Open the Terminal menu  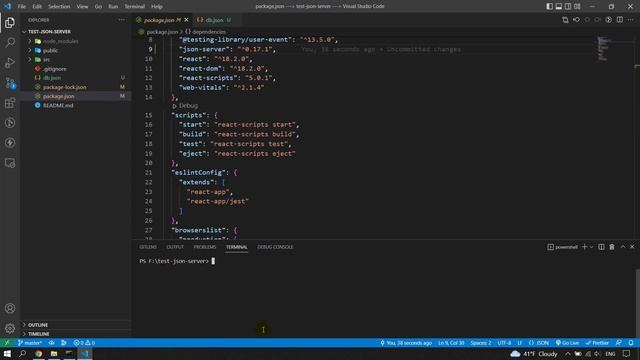[135, 7]
